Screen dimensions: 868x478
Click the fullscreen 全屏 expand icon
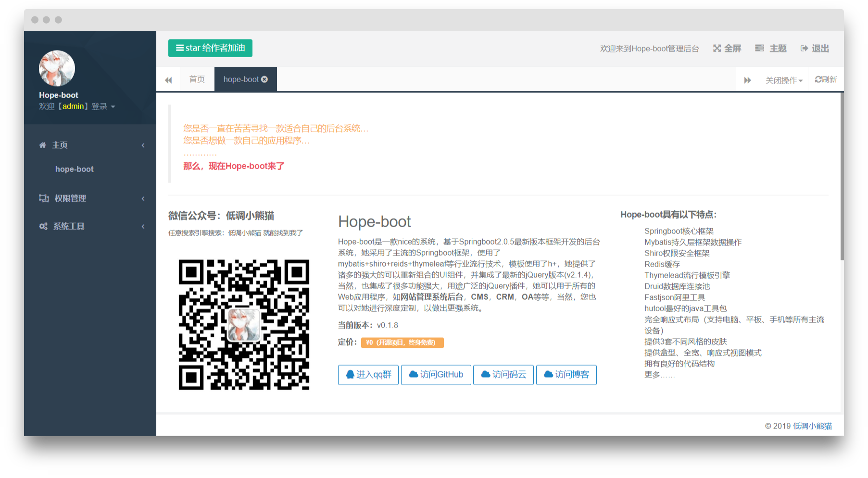click(x=717, y=49)
